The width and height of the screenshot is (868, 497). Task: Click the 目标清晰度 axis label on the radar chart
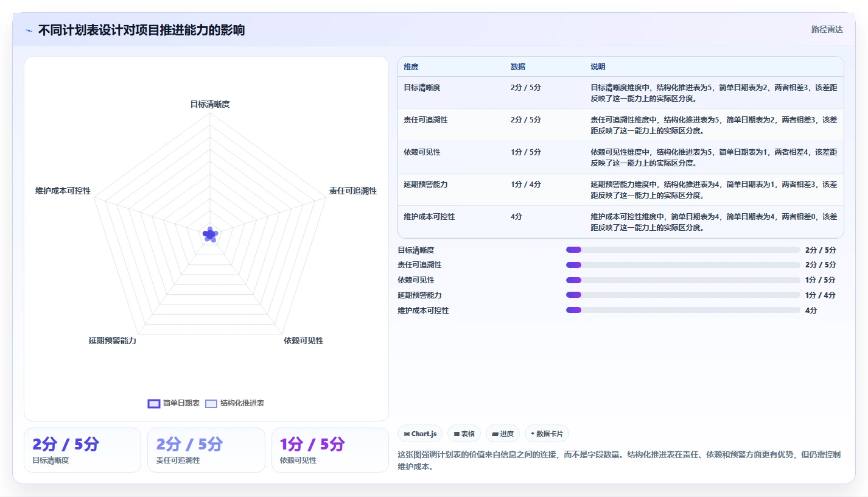(x=210, y=104)
